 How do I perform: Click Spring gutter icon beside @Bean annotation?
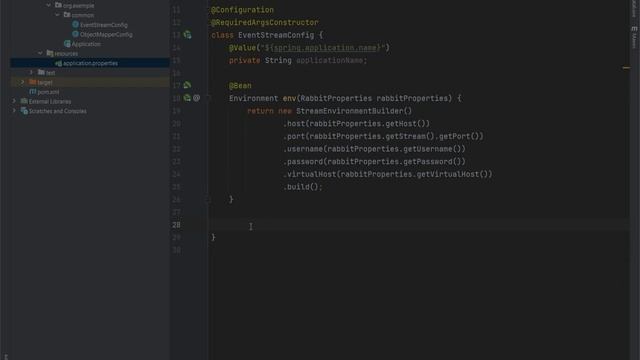coord(187,85)
